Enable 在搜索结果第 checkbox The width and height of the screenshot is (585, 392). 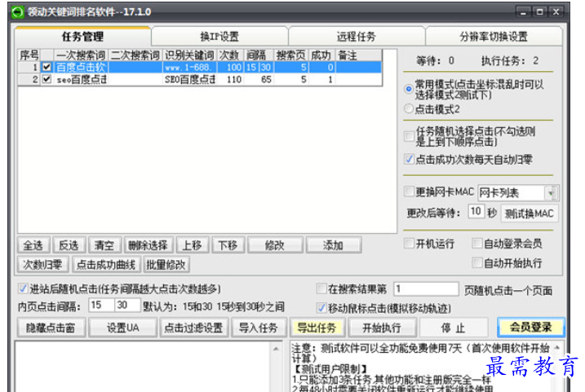click(x=321, y=288)
